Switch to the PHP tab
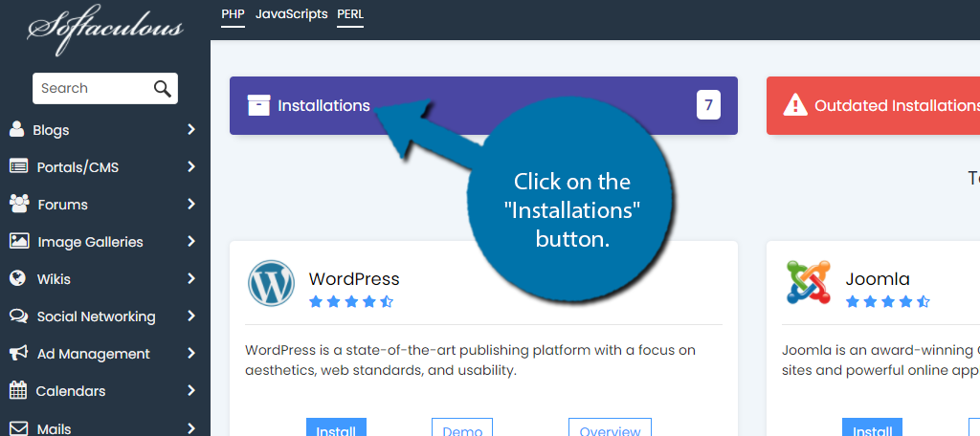 click(x=233, y=14)
